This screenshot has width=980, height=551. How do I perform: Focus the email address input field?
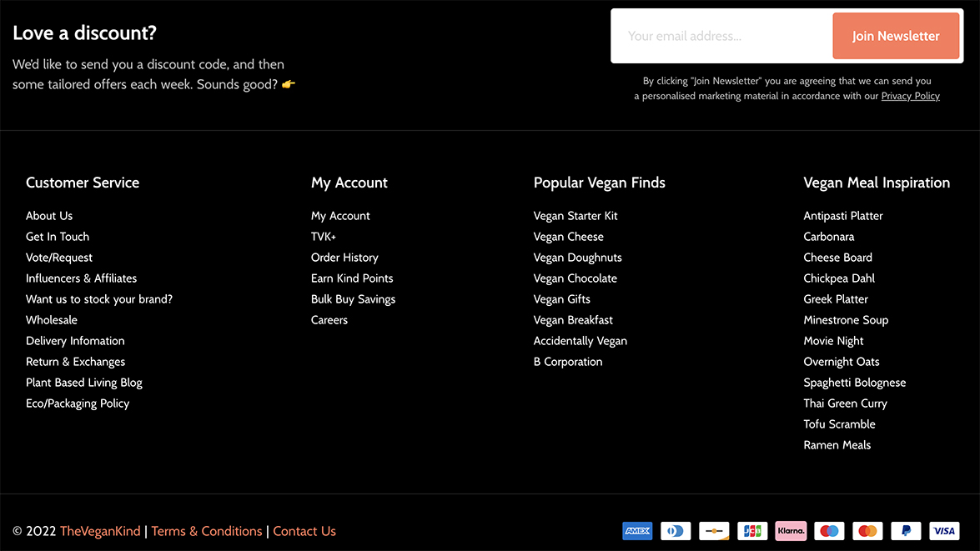pos(721,36)
